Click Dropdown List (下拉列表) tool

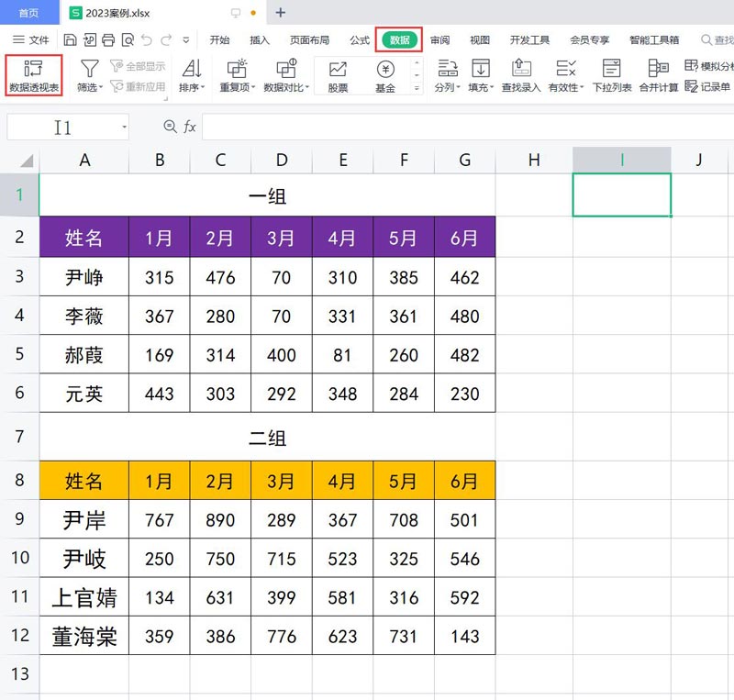click(x=612, y=75)
